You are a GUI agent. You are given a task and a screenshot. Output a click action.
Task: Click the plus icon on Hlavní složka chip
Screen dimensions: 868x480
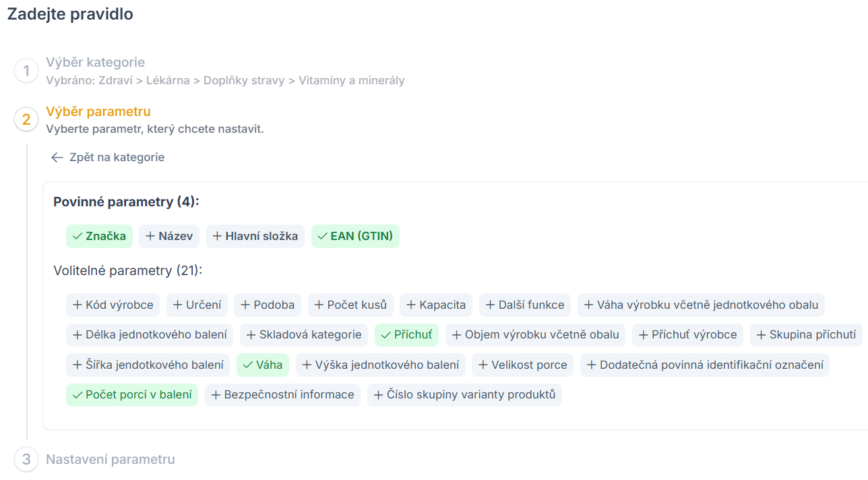(217, 236)
